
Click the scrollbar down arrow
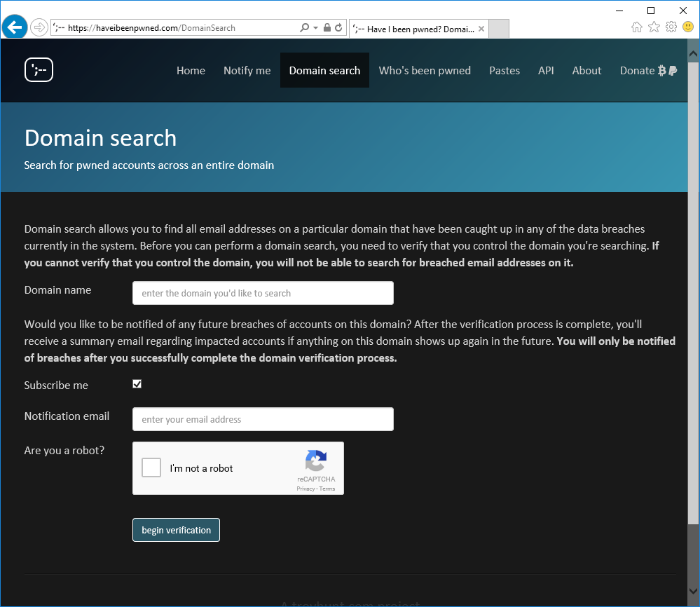tap(693, 591)
